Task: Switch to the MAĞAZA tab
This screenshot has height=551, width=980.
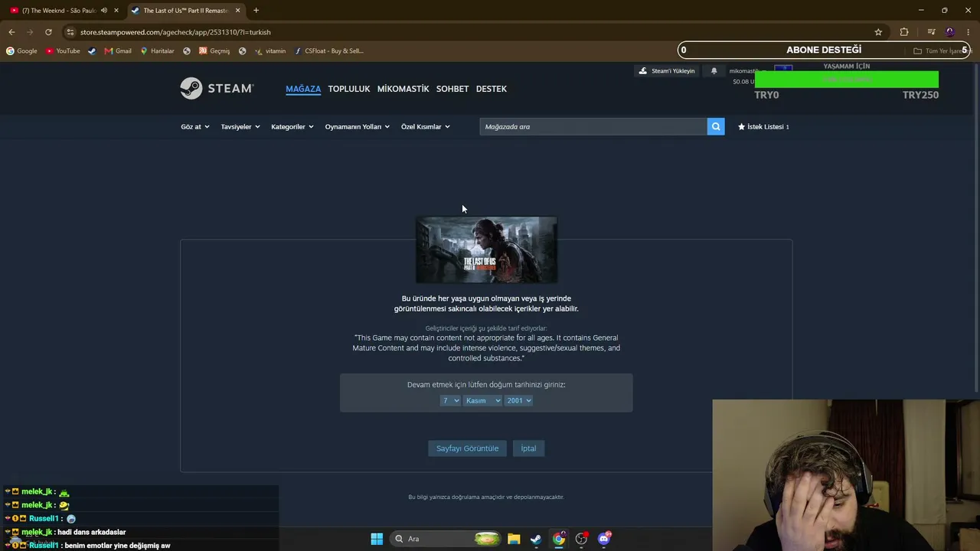Action: pos(303,89)
